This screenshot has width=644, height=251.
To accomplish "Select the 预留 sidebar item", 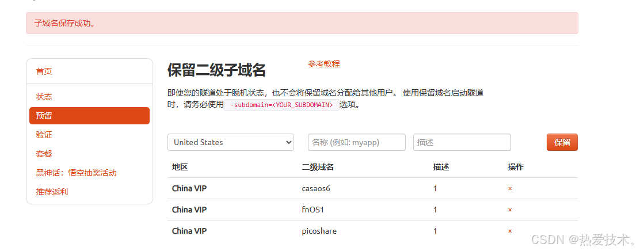I will (x=90, y=116).
